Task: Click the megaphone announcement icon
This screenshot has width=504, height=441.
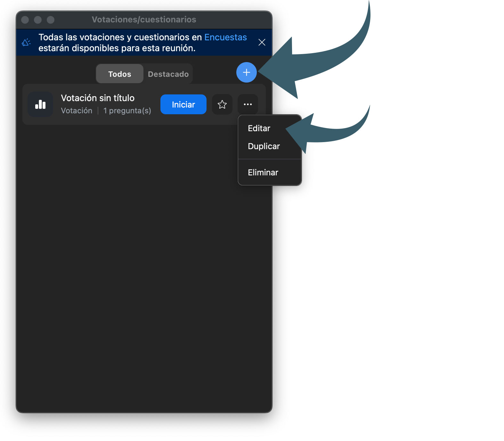Action: point(26,42)
